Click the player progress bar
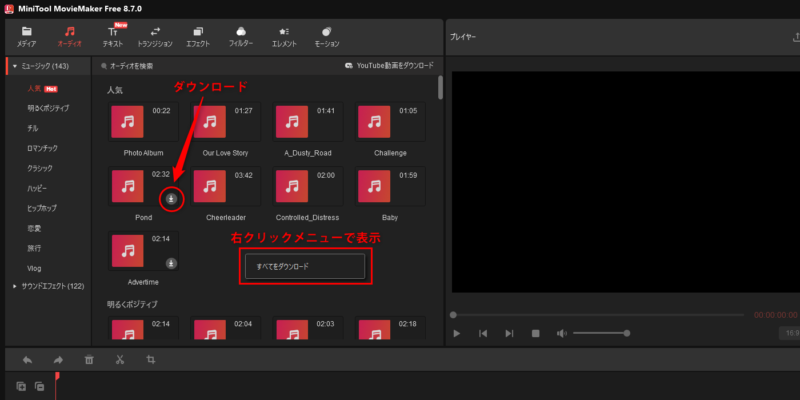 pyautogui.click(x=597, y=315)
